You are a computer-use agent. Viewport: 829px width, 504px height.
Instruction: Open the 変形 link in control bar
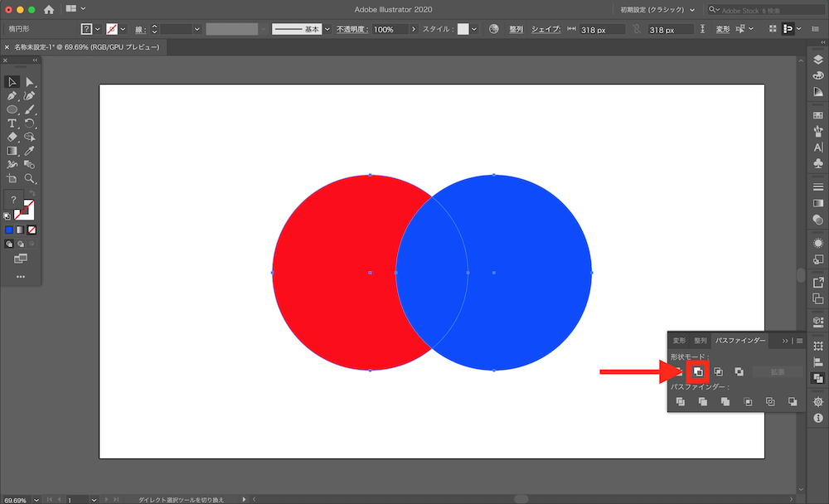tap(723, 29)
